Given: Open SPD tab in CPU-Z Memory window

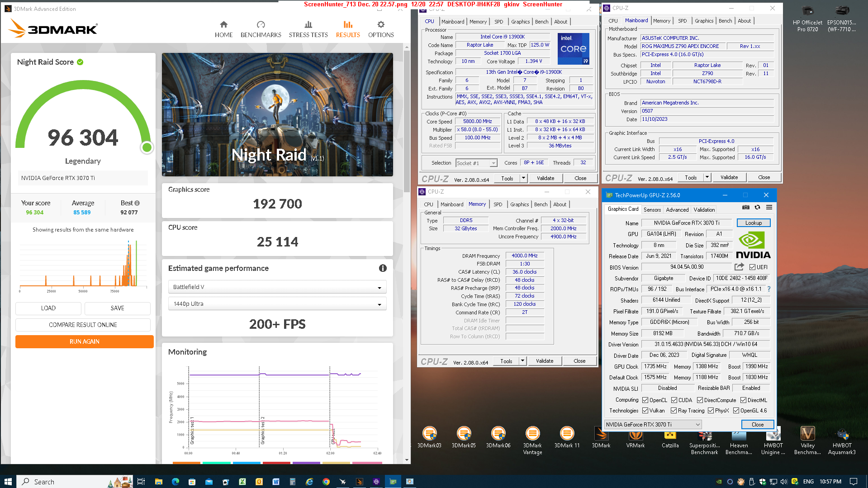Looking at the screenshot, I should click(498, 204).
